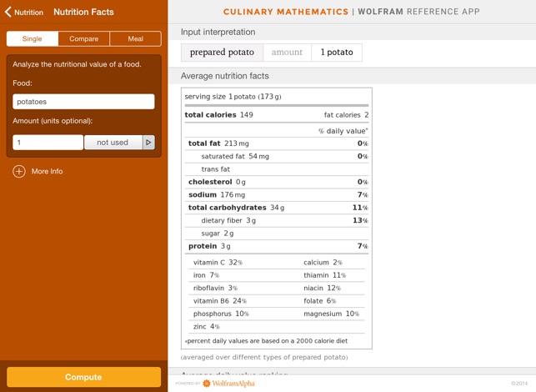Screen dimensions: 536x392
Task: Click the total fat 213 mg row
Action: pyautogui.click(x=277, y=143)
